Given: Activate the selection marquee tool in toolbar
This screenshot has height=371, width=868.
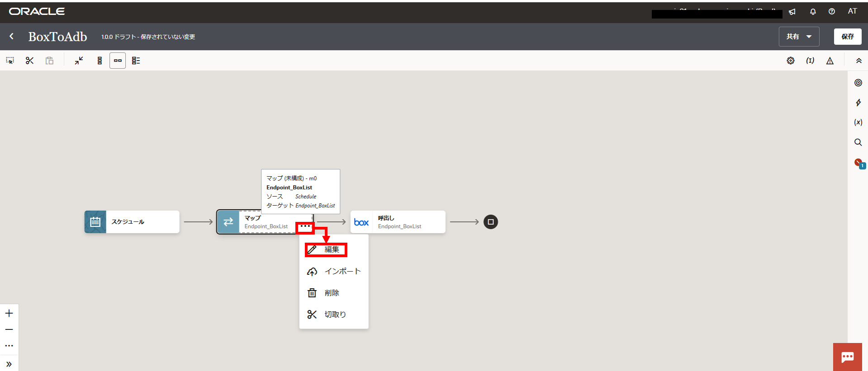Looking at the screenshot, I should click(10, 61).
